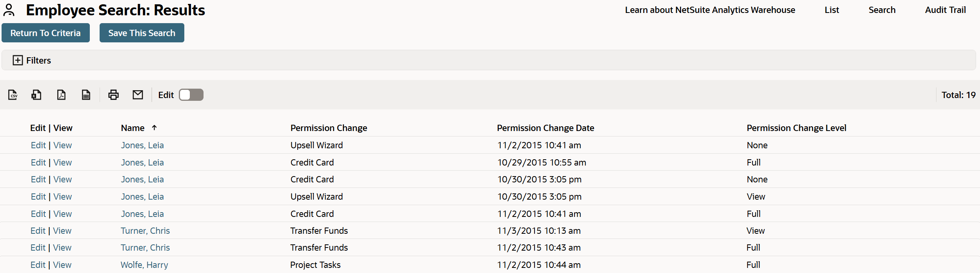Export results to Excel

pyautogui.click(x=36, y=95)
